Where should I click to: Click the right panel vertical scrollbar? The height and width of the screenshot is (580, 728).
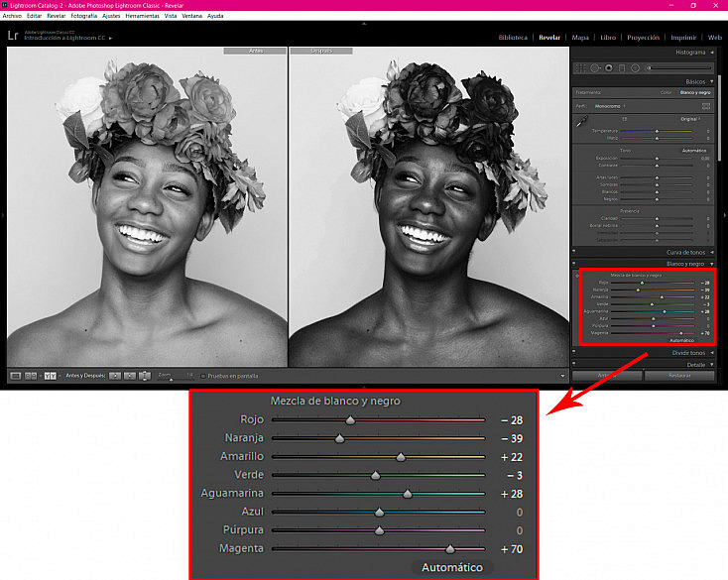tap(719, 118)
